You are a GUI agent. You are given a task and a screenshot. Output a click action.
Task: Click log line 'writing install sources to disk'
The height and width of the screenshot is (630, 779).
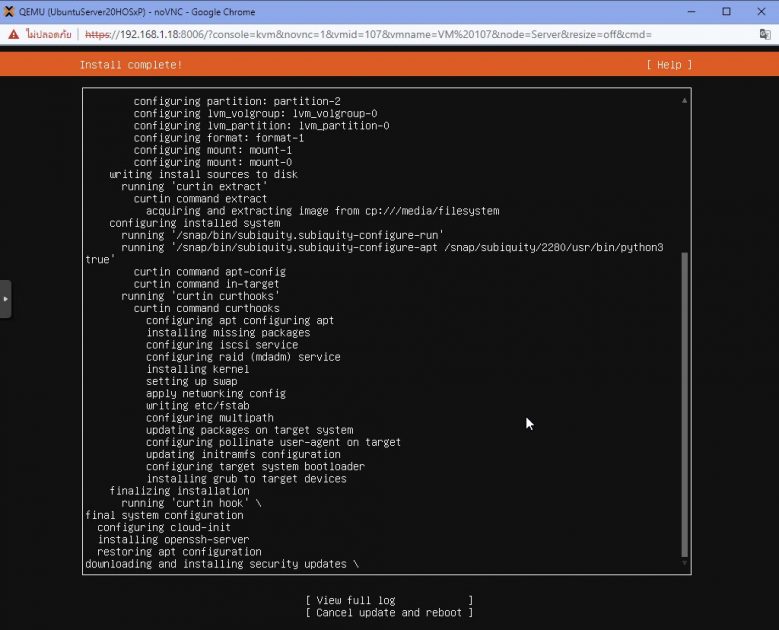coord(204,174)
